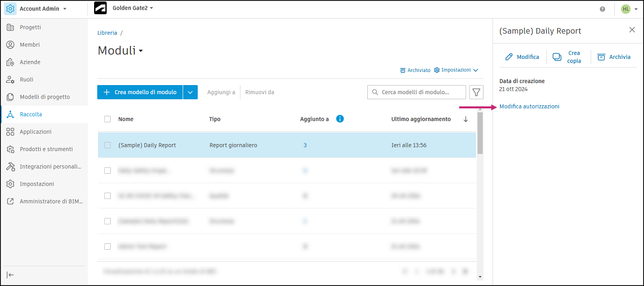Click the Modelli di progetto icon

[x=10, y=97]
